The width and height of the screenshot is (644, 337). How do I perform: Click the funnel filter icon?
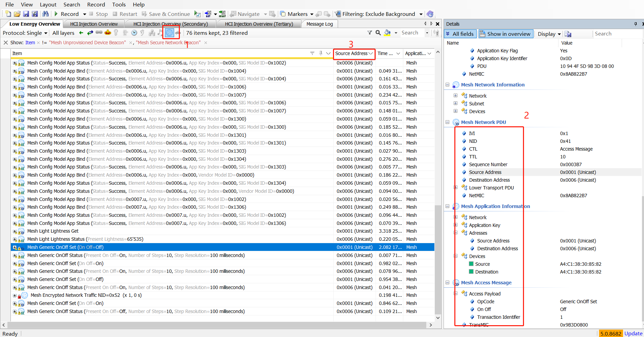tap(370, 33)
